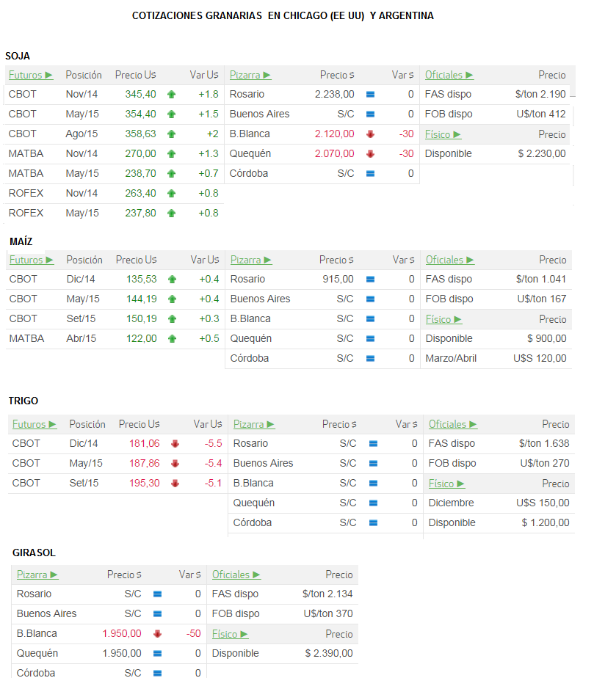Open the Físico link in Trigo section
The image size is (594, 700).
[446, 484]
